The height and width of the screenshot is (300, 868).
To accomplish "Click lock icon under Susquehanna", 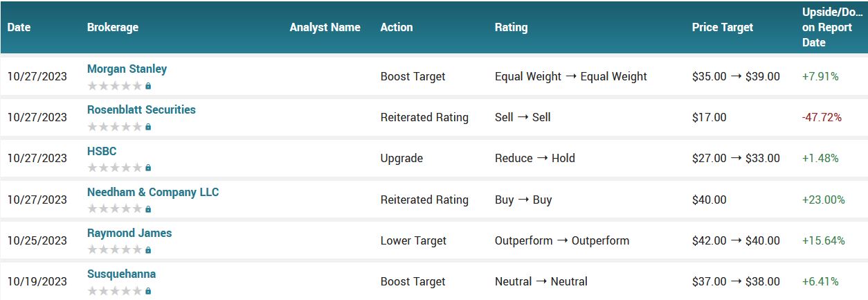I will pyautogui.click(x=148, y=291).
